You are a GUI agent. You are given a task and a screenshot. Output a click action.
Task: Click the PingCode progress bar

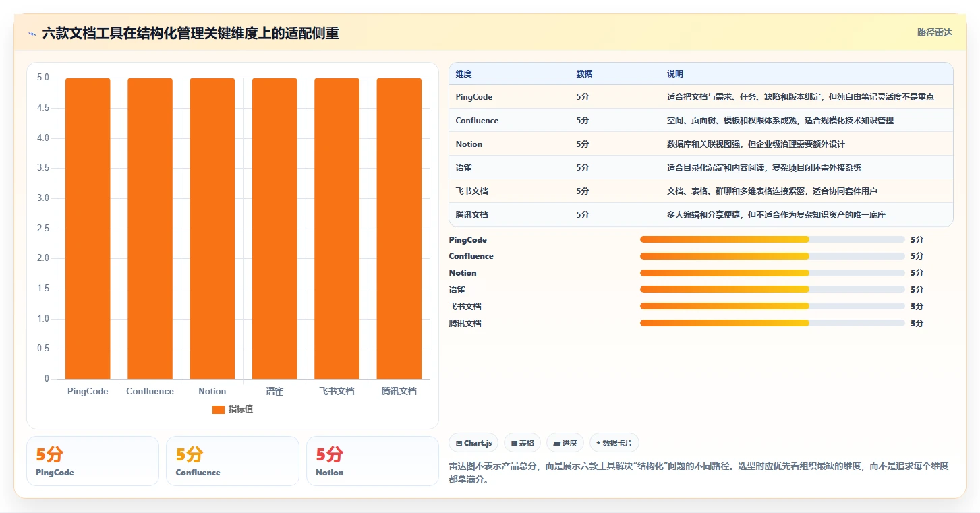(772, 239)
